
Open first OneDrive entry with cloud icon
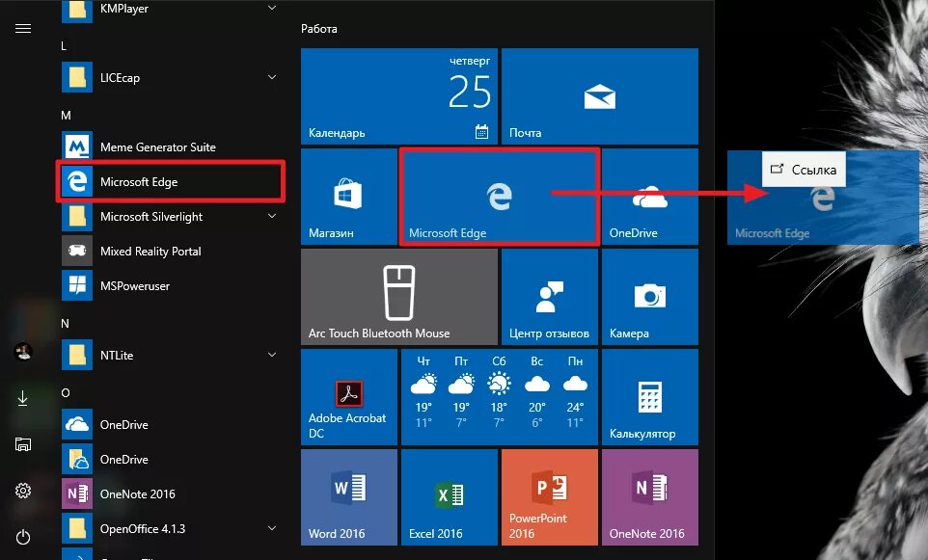click(x=171, y=425)
